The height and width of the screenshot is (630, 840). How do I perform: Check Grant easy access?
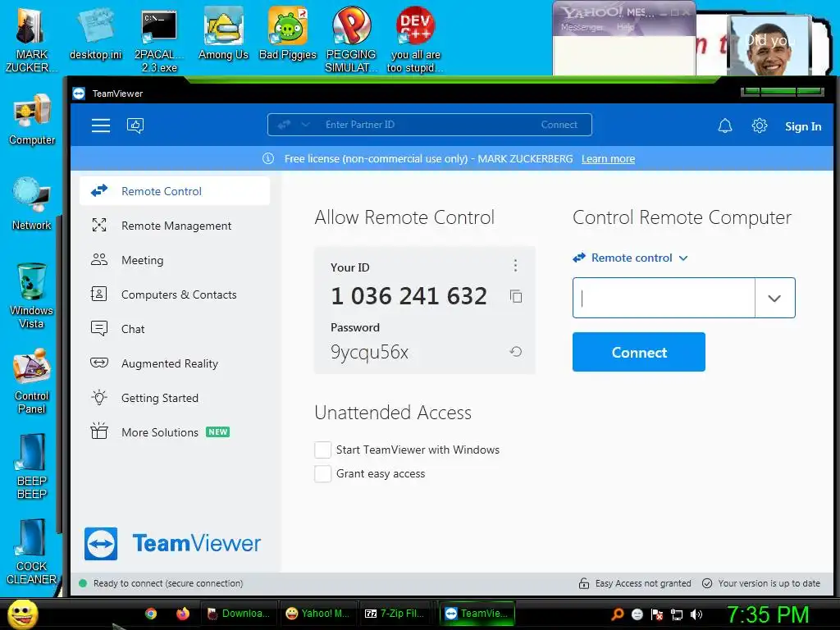[322, 473]
